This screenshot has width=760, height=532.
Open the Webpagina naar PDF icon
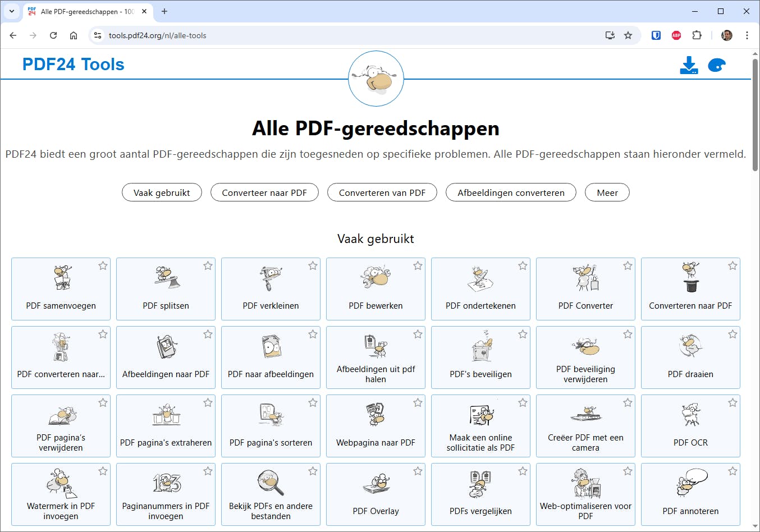click(x=376, y=415)
